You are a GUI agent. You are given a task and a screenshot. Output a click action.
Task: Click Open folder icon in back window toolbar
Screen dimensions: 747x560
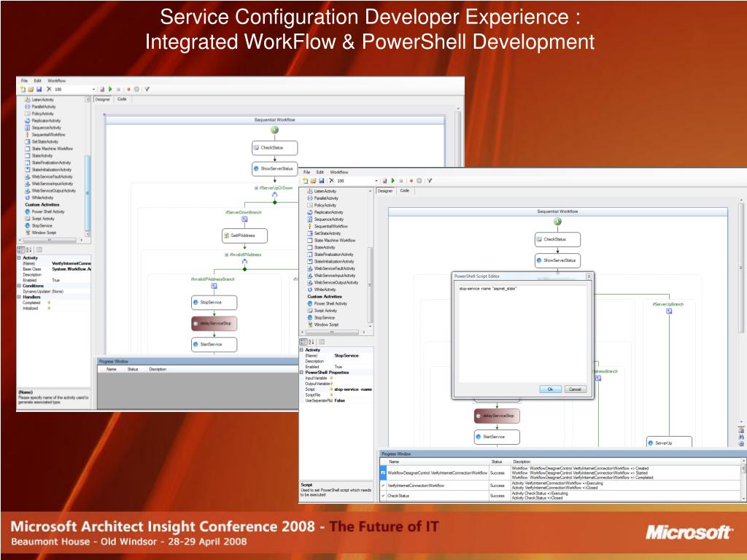pos(31,89)
